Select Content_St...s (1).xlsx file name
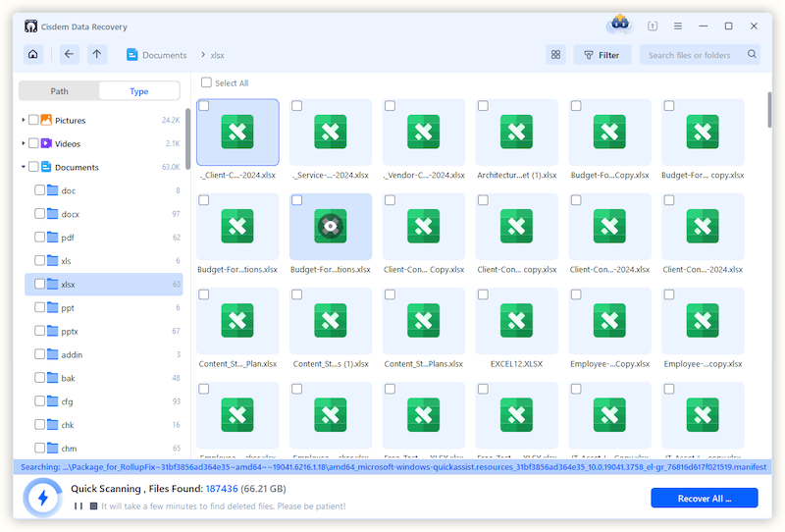The width and height of the screenshot is (785, 532). pyautogui.click(x=331, y=364)
